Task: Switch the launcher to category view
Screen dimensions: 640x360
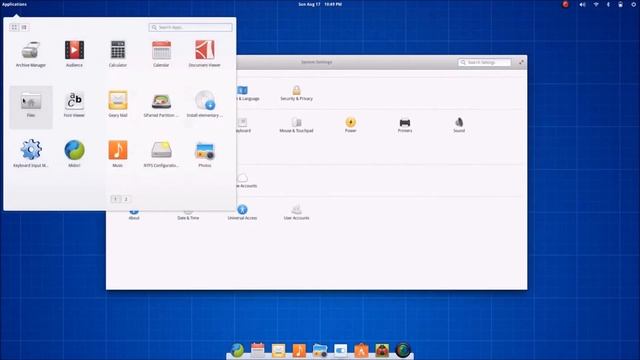Action: 24,27
